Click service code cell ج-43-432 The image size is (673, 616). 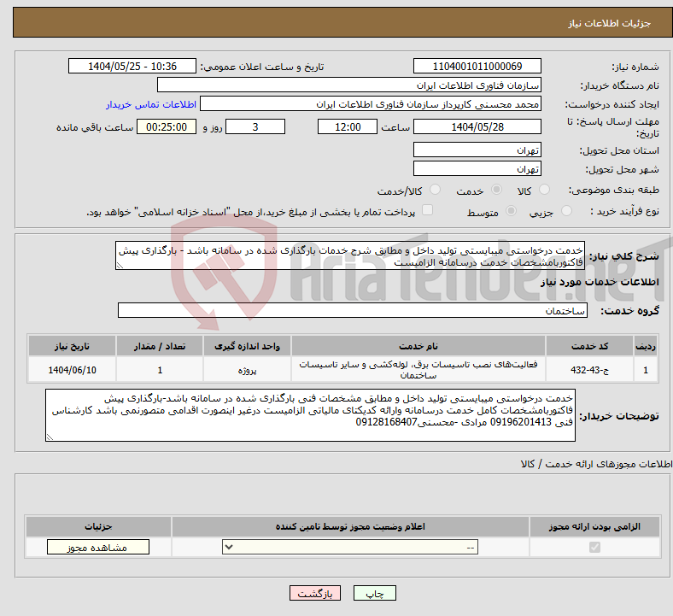click(590, 370)
